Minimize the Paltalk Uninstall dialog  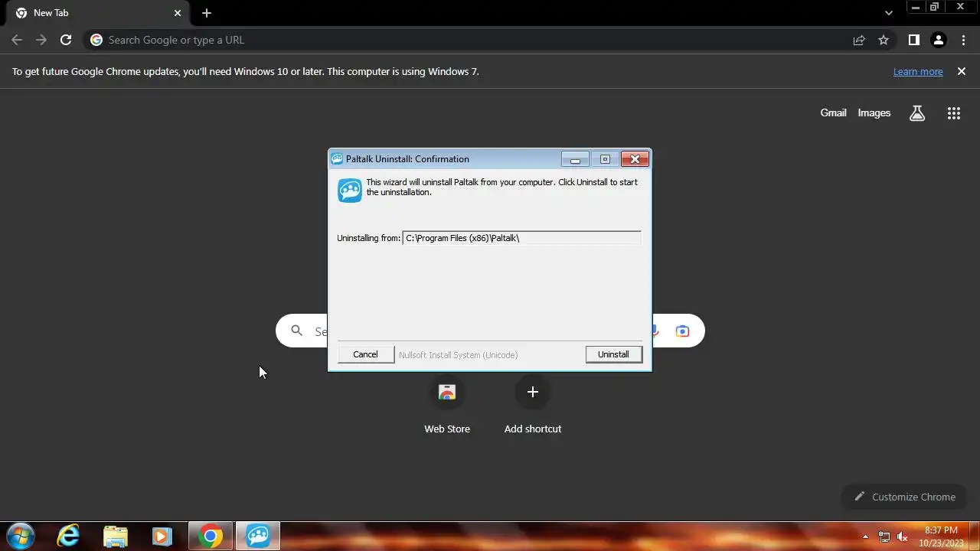tap(575, 159)
